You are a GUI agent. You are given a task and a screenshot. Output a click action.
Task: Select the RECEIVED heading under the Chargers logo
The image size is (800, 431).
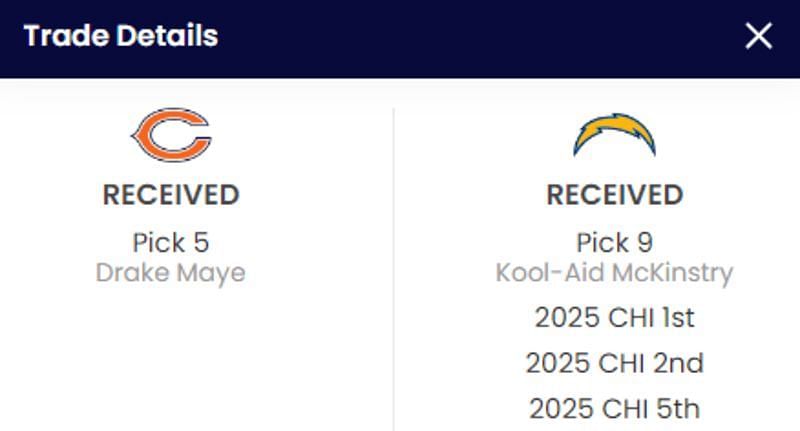(614, 194)
